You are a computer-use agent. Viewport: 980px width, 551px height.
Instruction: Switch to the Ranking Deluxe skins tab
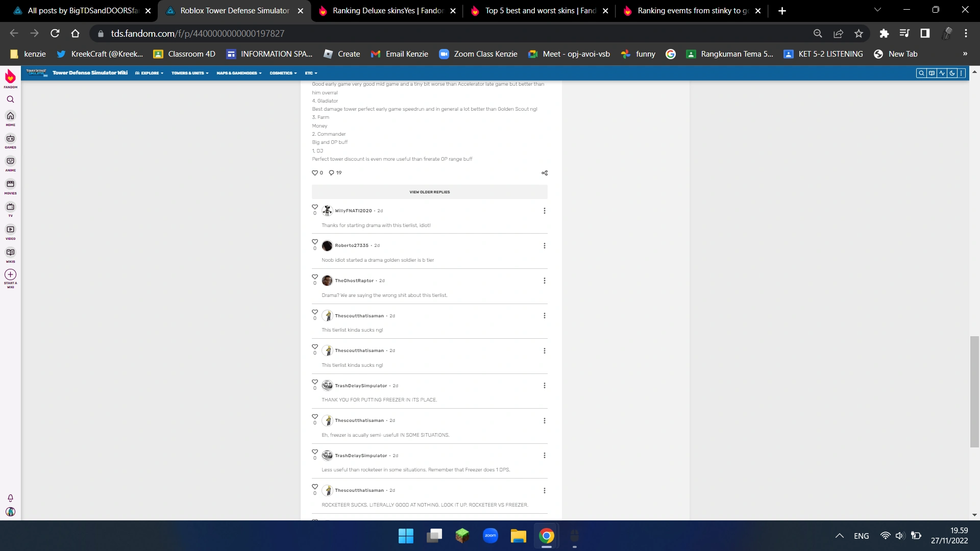click(387, 11)
